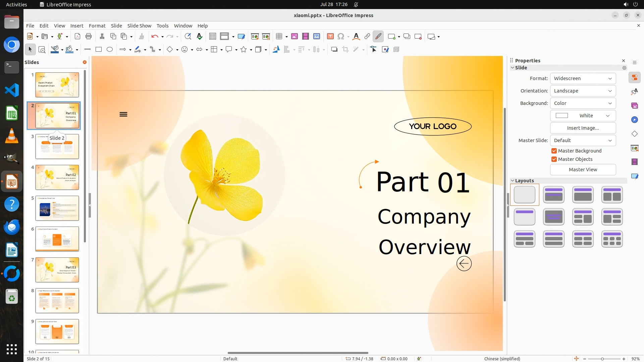Open the Format dropdown showing Widescreen
Image resolution: width=644 pixels, height=362 pixels.
(583, 78)
